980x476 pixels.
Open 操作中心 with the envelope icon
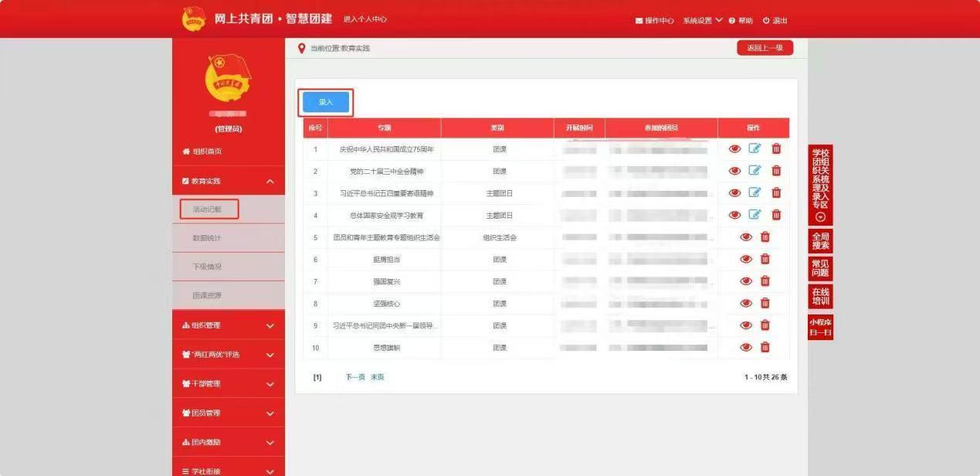[x=654, y=20]
